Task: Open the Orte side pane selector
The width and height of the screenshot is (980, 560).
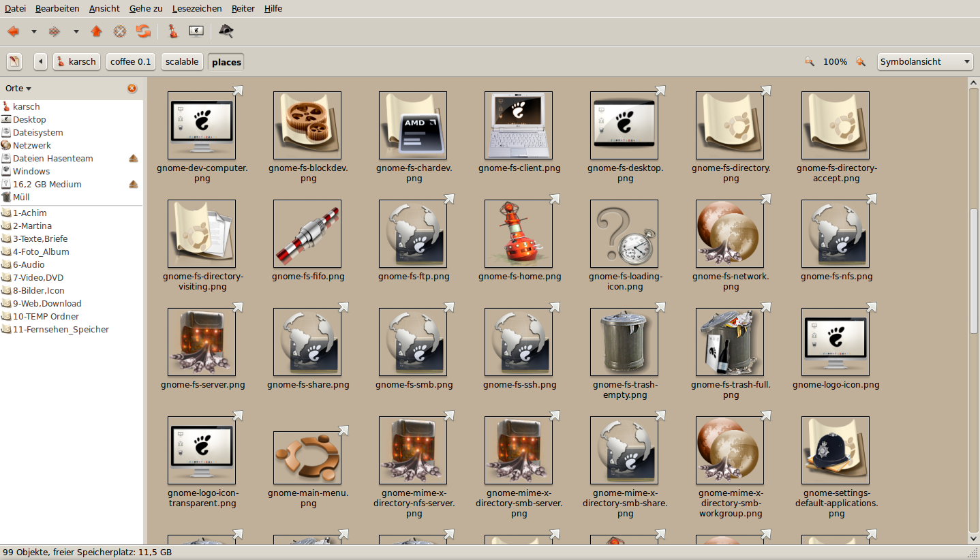Action: tap(18, 89)
